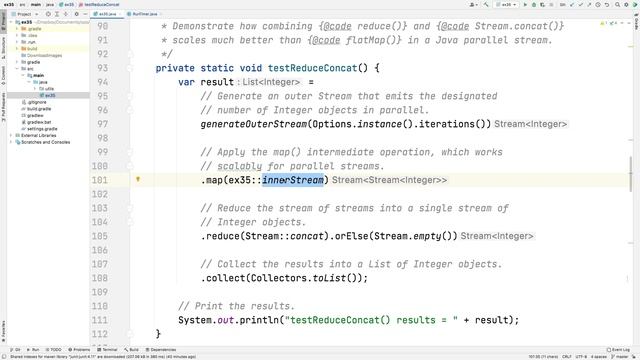640x360 pixels.
Task: Click the UTF-8 encoding status bar widget
Action: (x=581, y=357)
